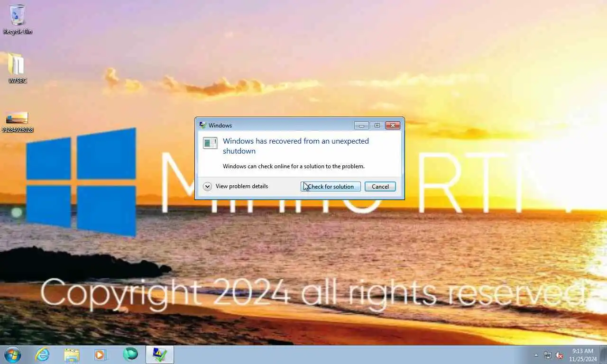This screenshot has height=364, width=607.
Task: Open the green globe taskbar application
Action: [130, 354]
